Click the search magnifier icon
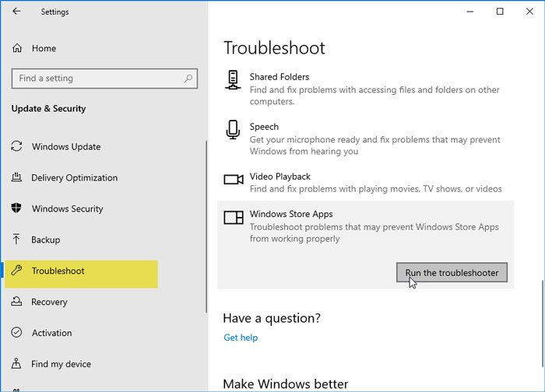Screen dimensions: 545x392 [x=188, y=79]
